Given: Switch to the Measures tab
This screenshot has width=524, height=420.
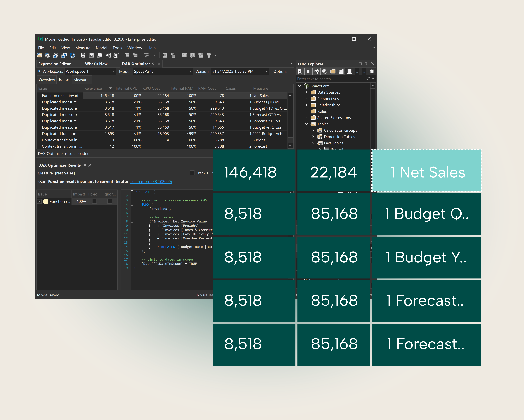Looking at the screenshot, I should (x=82, y=80).
